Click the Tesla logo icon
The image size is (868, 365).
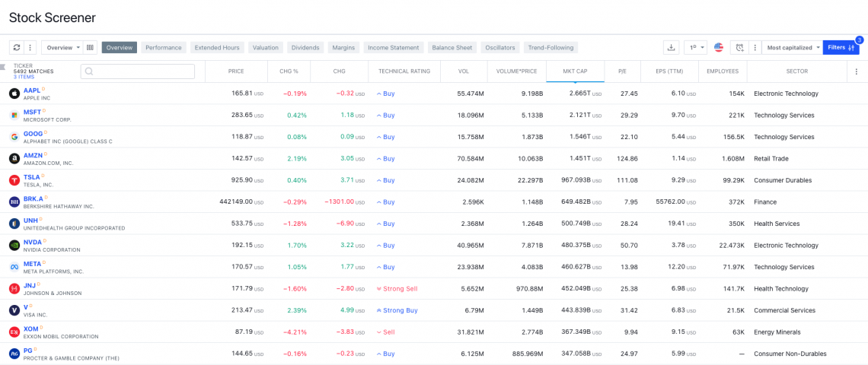pos(14,180)
